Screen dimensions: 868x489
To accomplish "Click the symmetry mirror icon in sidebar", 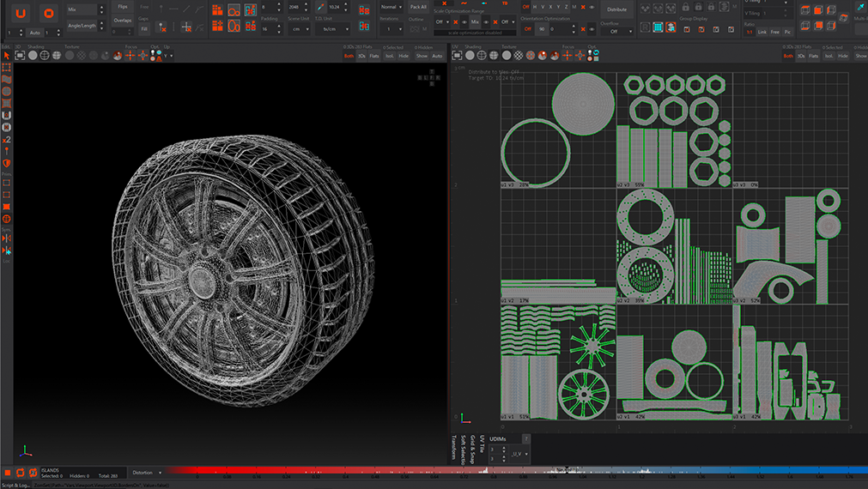I will [x=7, y=238].
